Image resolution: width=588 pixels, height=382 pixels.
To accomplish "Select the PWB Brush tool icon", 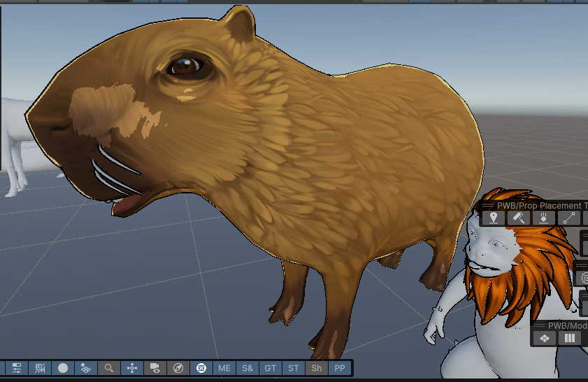I will [x=518, y=218].
